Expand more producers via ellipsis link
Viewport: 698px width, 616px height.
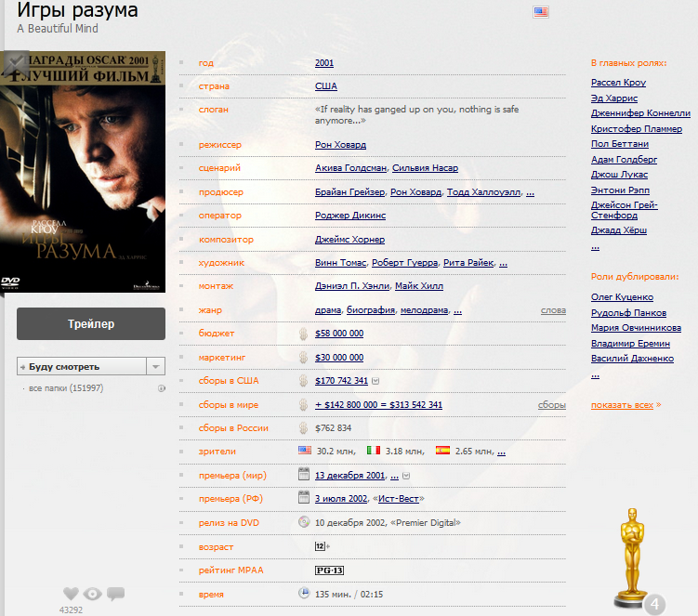(530, 192)
